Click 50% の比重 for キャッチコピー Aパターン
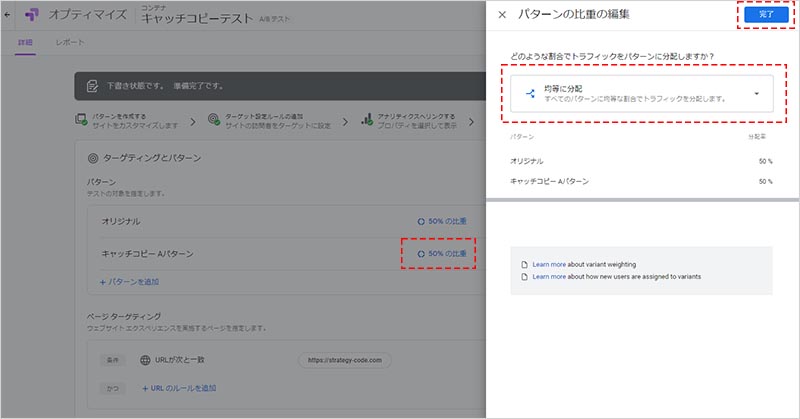 (x=442, y=254)
